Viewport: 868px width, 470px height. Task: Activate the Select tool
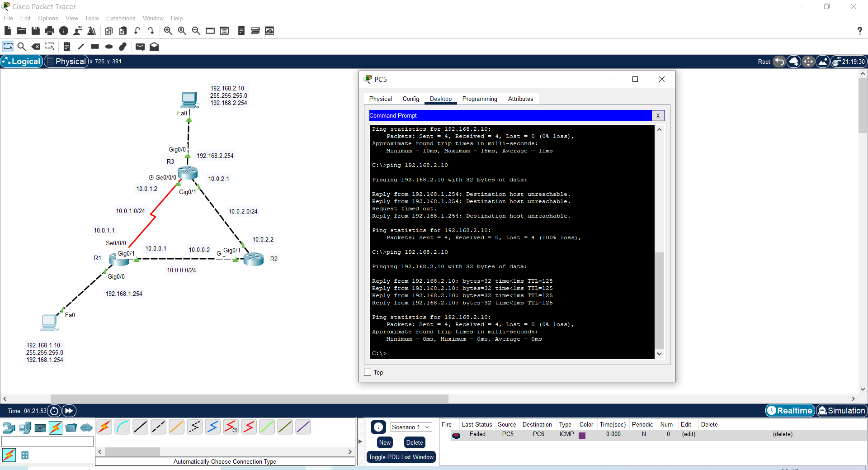8,47
